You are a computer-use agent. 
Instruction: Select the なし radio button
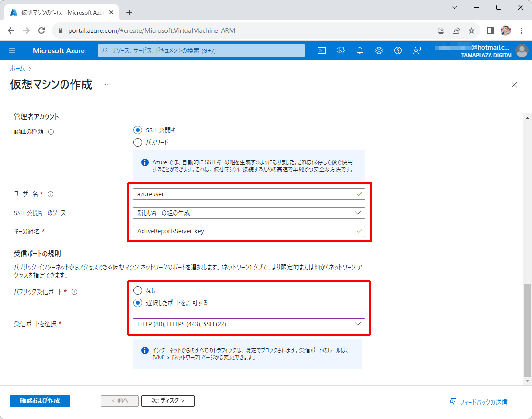click(x=138, y=290)
